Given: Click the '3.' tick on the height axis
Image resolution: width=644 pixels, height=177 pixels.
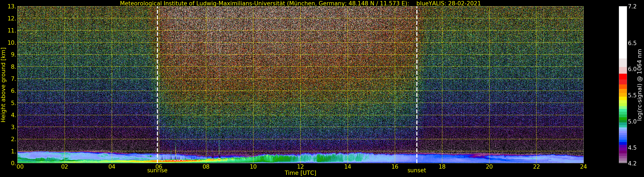Looking at the screenshot, I should pyautogui.click(x=14, y=127).
